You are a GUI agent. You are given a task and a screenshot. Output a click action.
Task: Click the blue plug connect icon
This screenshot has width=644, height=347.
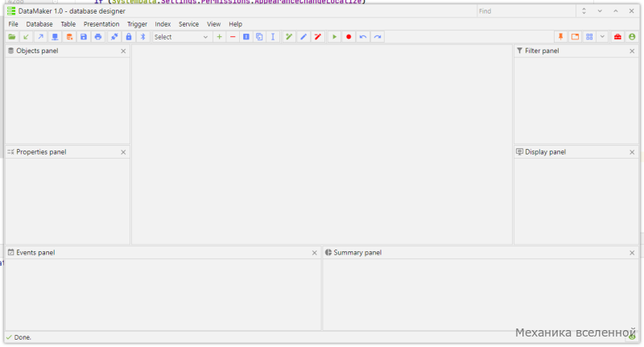coord(114,37)
